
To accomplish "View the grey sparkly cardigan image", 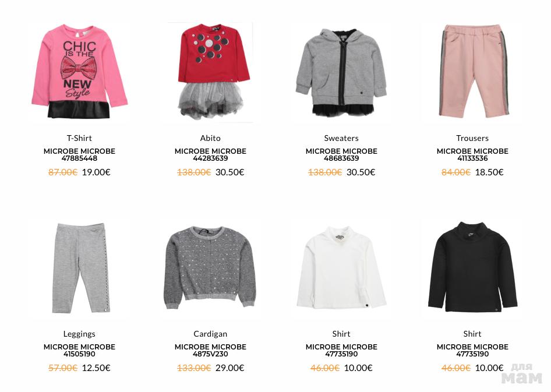I will 210,268.
